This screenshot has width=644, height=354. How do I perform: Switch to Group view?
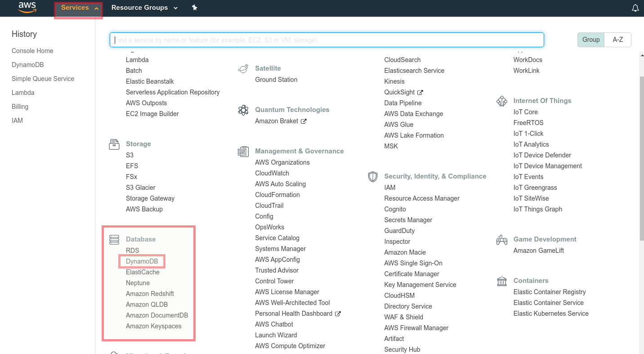click(x=590, y=40)
